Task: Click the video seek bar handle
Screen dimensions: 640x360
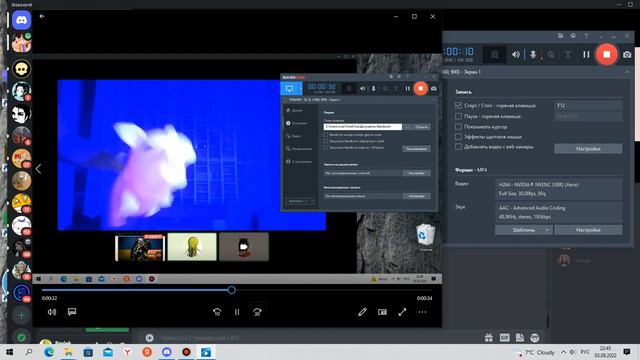Action: coord(231,290)
